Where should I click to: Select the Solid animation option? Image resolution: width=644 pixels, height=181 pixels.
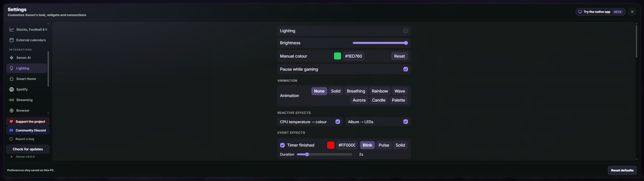(336, 91)
